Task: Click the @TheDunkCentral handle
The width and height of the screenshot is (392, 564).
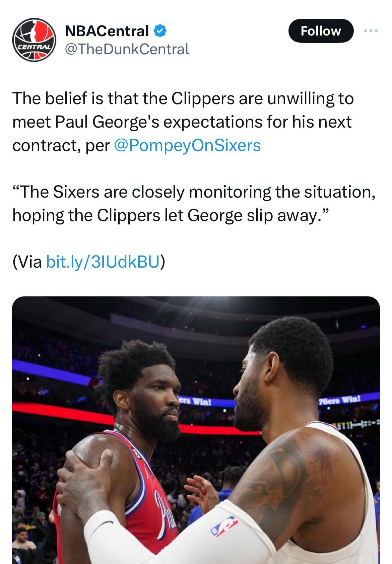Action: click(x=127, y=49)
